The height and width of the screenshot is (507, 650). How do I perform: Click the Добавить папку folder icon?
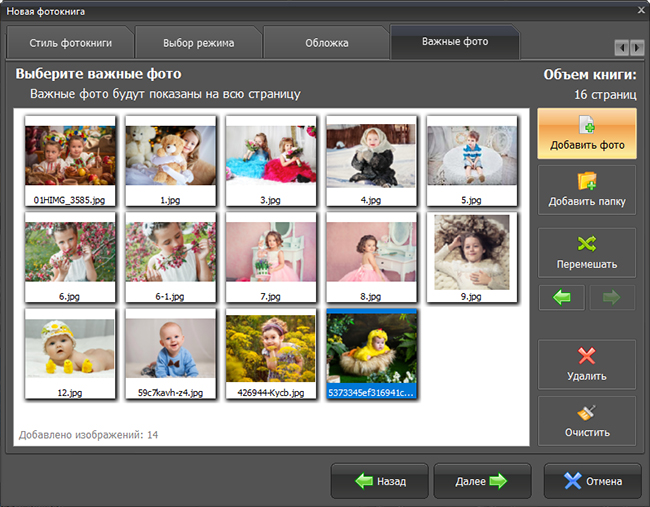coord(587,182)
